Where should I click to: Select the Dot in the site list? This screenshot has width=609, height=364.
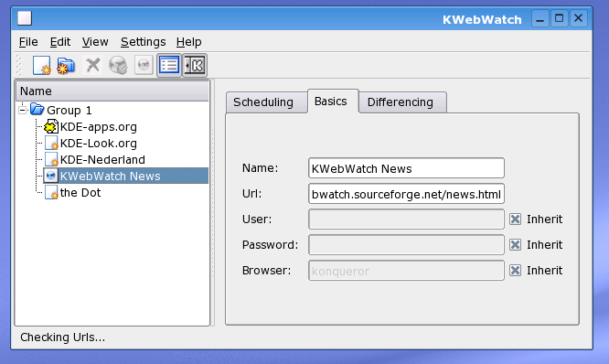(x=80, y=193)
